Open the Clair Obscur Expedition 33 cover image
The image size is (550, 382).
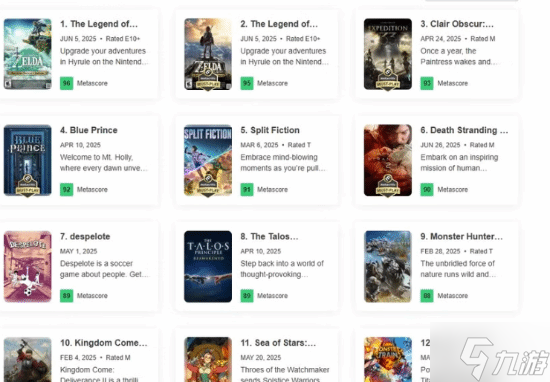[x=388, y=54]
